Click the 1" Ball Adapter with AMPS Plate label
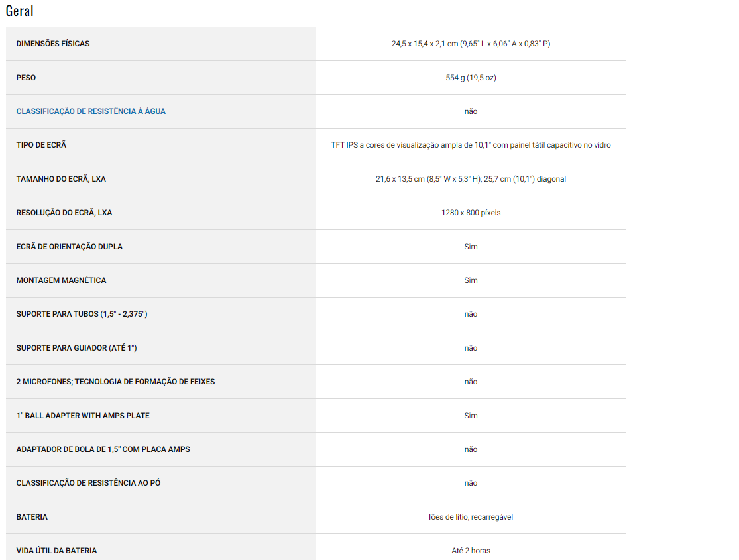The height and width of the screenshot is (560, 739). click(83, 416)
